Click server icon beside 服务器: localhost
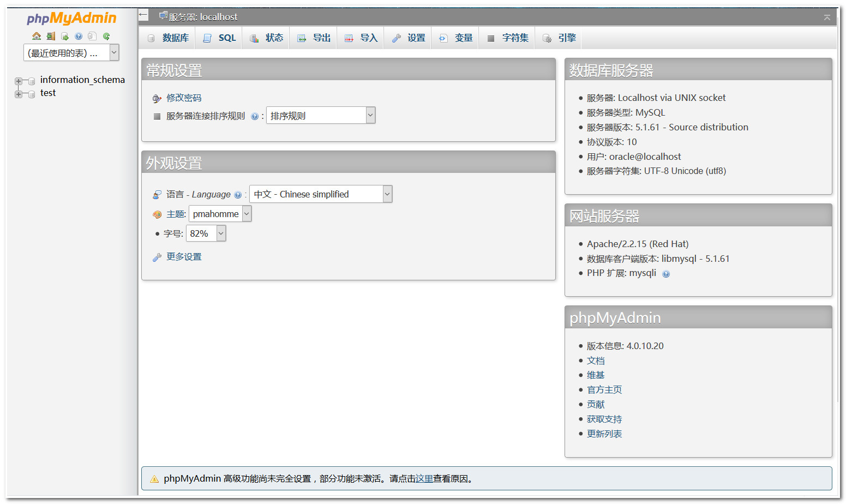Image resolution: width=846 pixels, height=504 pixels. point(163,16)
